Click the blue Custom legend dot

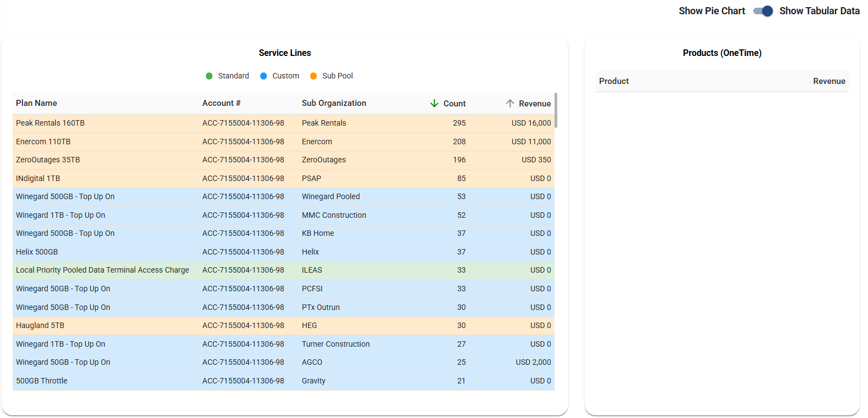[x=264, y=76]
